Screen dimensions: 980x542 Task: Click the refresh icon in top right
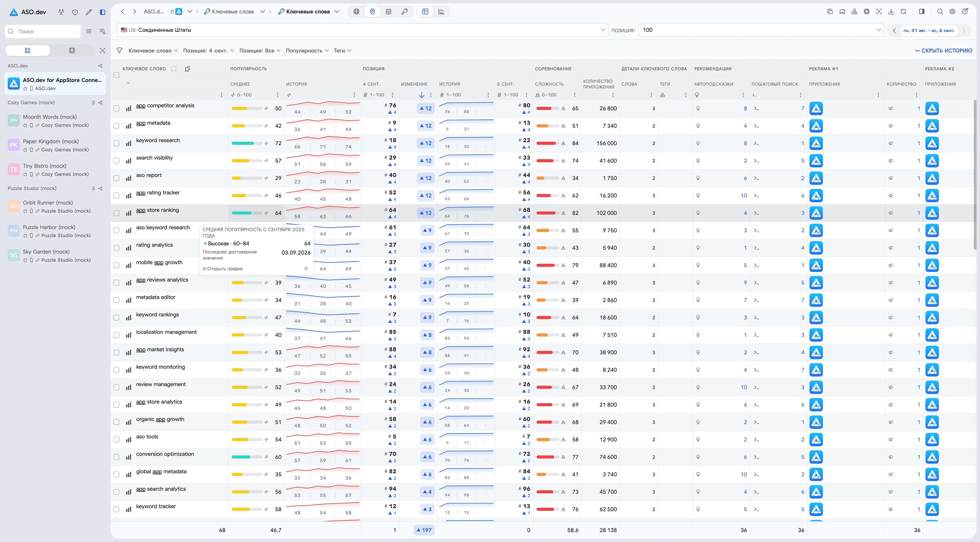(x=903, y=11)
